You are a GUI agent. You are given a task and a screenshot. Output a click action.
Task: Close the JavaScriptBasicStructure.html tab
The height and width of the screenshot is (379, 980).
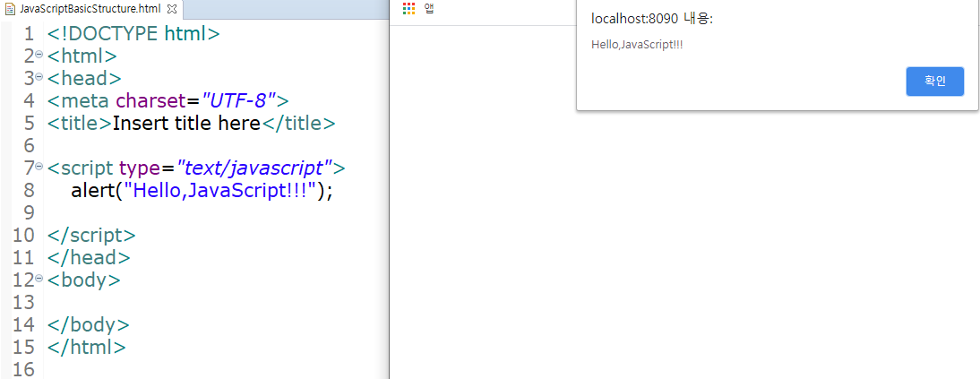173,9
